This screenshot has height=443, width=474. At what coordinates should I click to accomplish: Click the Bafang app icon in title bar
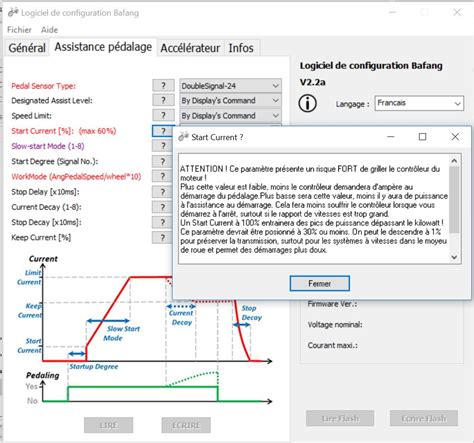point(13,12)
